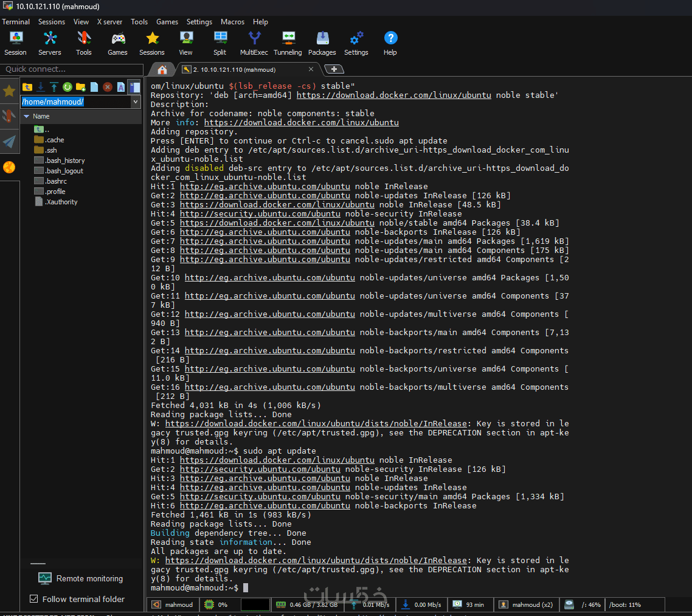Open the Help menu
The width and height of the screenshot is (692, 616).
coord(260,22)
